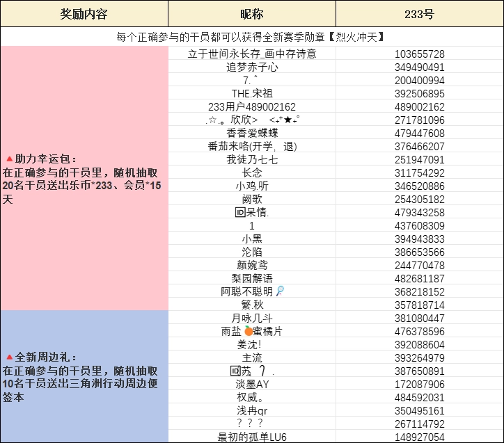Select nickname cell 立于世间永长存_画中存诗意

pos(252,54)
